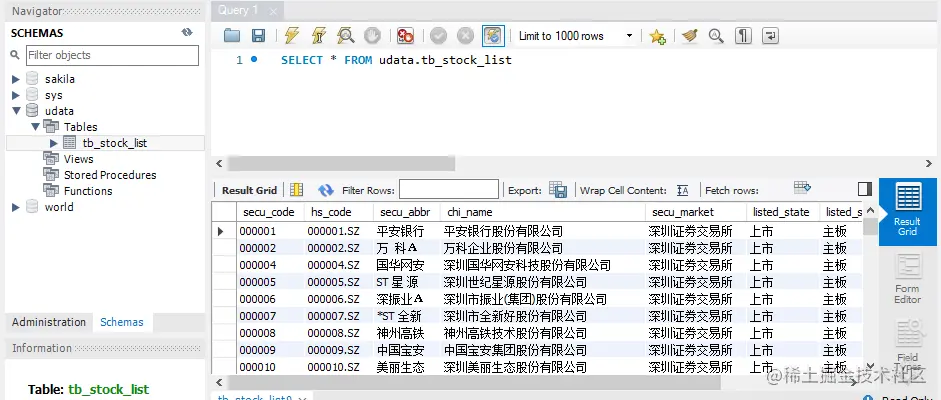Select the Query 1 tab
This screenshot has width=941, height=400.
pyautogui.click(x=238, y=10)
